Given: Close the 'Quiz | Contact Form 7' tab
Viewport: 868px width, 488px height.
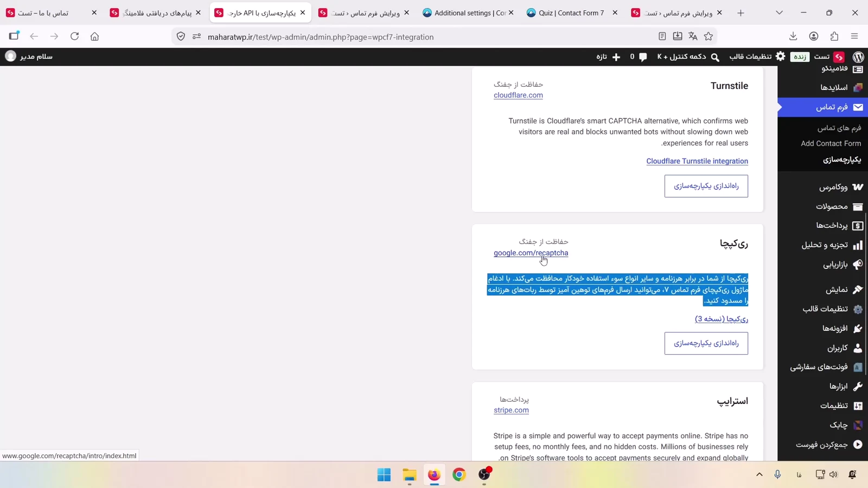Looking at the screenshot, I should 615,12.
